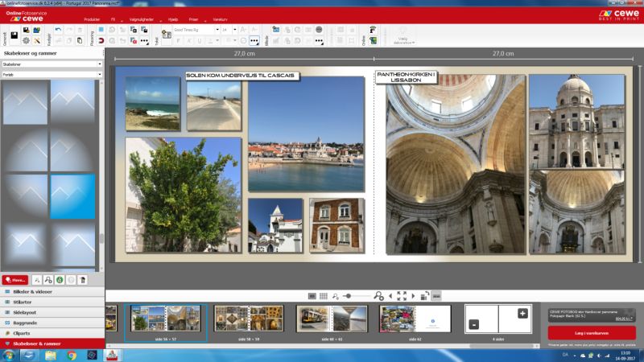This screenshot has width=644, height=362.
Task: Toggle grid overview view mode
Action: pyautogui.click(x=323, y=296)
